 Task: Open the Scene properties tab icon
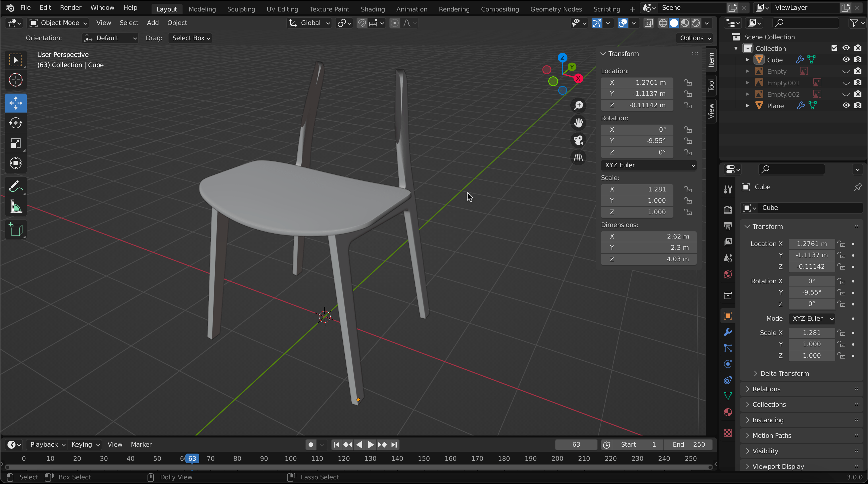point(728,258)
